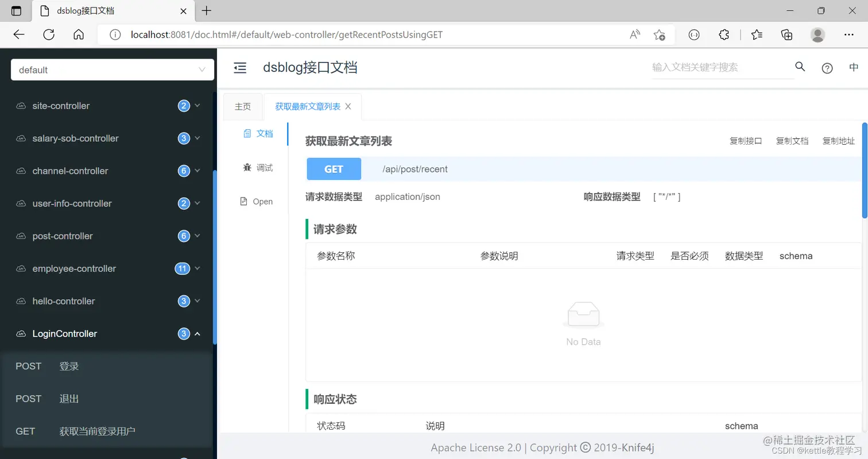Screen dimensions: 868x459
Task: Click the help question-mark icon
Action: 827,68
